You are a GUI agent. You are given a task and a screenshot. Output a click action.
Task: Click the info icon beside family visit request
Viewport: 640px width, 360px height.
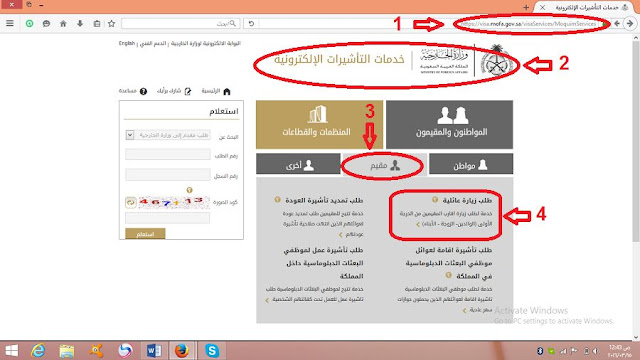click(435, 200)
